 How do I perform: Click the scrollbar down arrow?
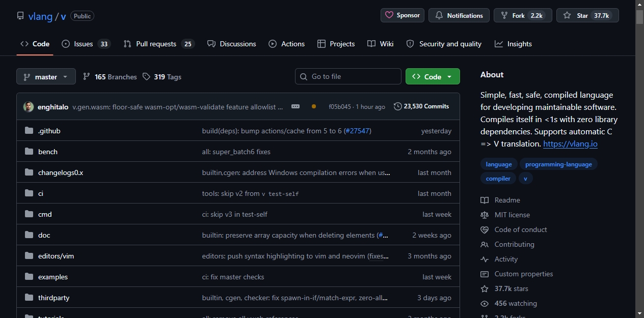[x=639, y=313]
